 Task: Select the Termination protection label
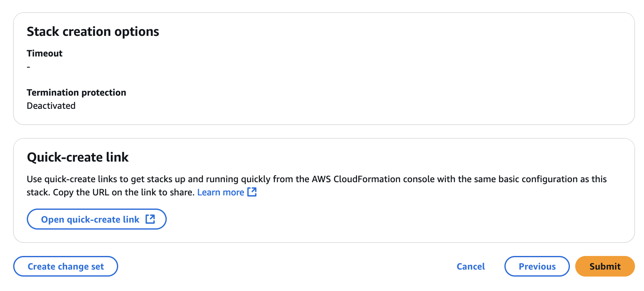76,93
